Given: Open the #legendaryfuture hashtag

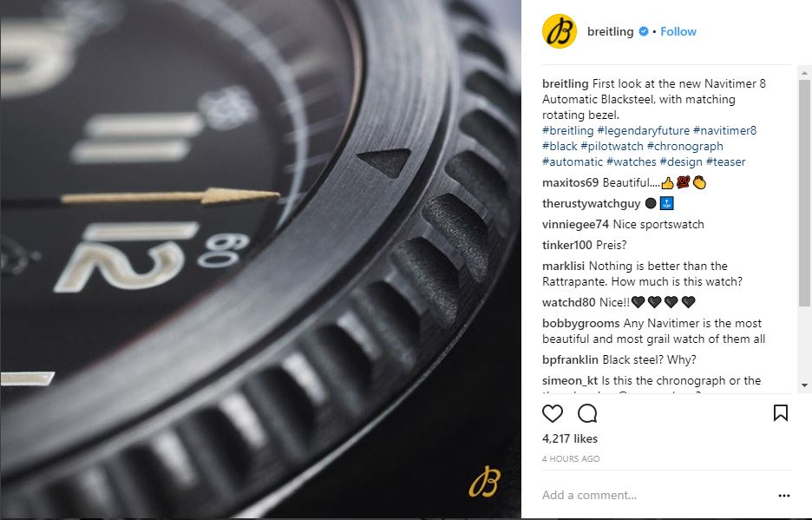Looking at the screenshot, I should (x=643, y=130).
